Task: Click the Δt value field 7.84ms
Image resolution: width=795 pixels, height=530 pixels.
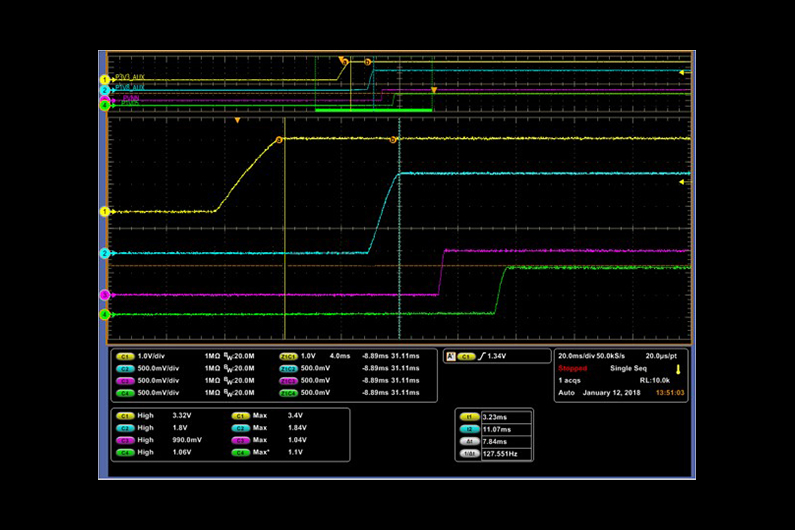Action: click(506, 441)
